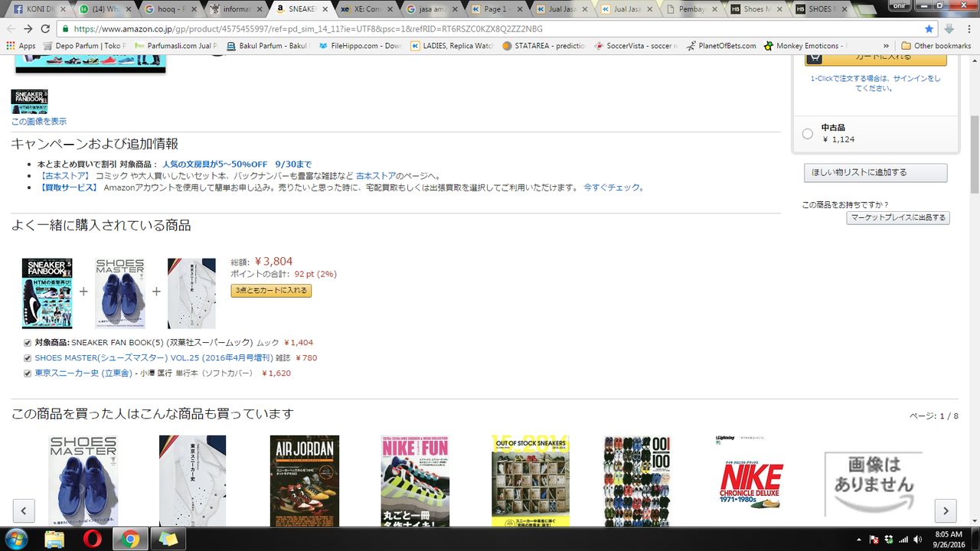980x551 pixels.
Task: Open the volume speaker tray icon
Action: pyautogui.click(x=918, y=540)
